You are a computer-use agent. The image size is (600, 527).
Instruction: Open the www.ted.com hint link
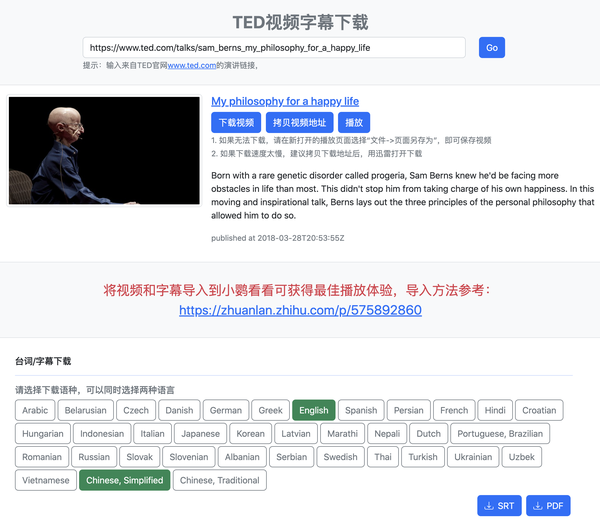[192, 65]
